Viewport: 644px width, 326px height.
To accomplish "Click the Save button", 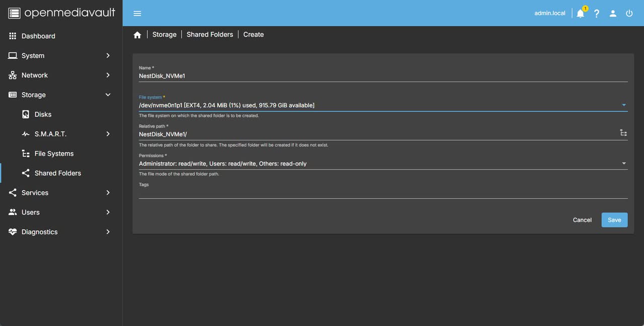I will [x=614, y=220].
